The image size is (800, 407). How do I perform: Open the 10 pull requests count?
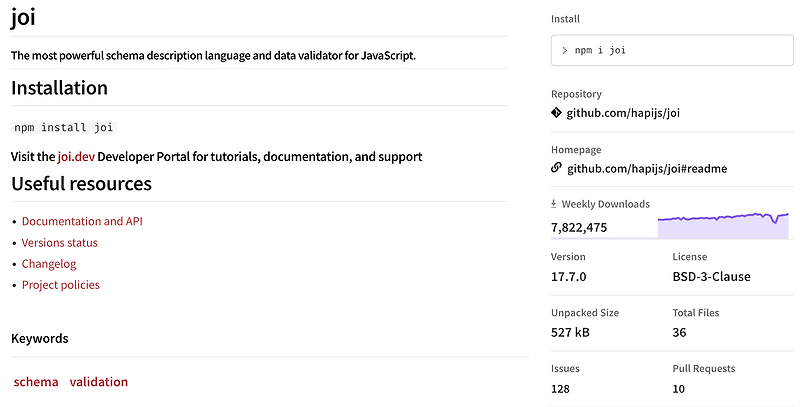tap(680, 388)
